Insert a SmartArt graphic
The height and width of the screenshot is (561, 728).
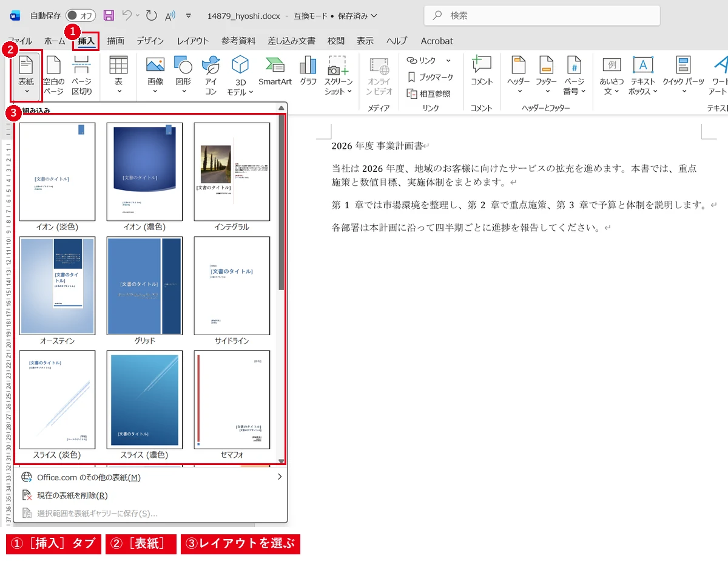pos(275,71)
